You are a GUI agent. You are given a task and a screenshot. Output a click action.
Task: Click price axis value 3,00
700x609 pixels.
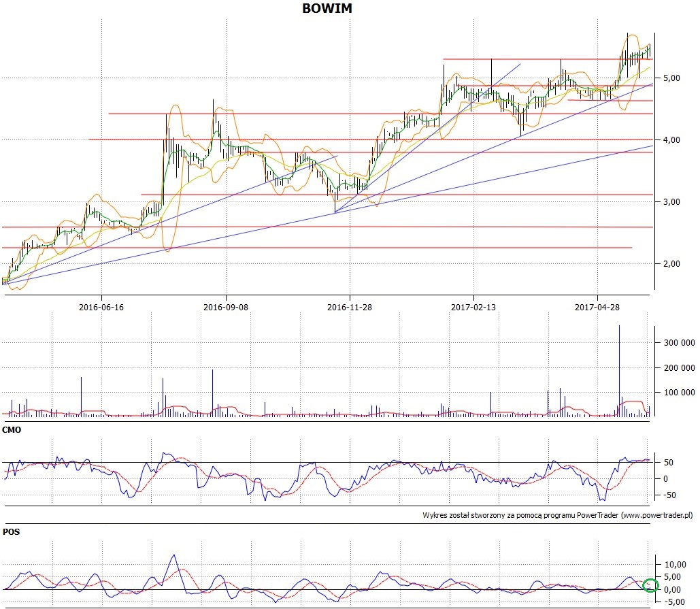pos(671,202)
